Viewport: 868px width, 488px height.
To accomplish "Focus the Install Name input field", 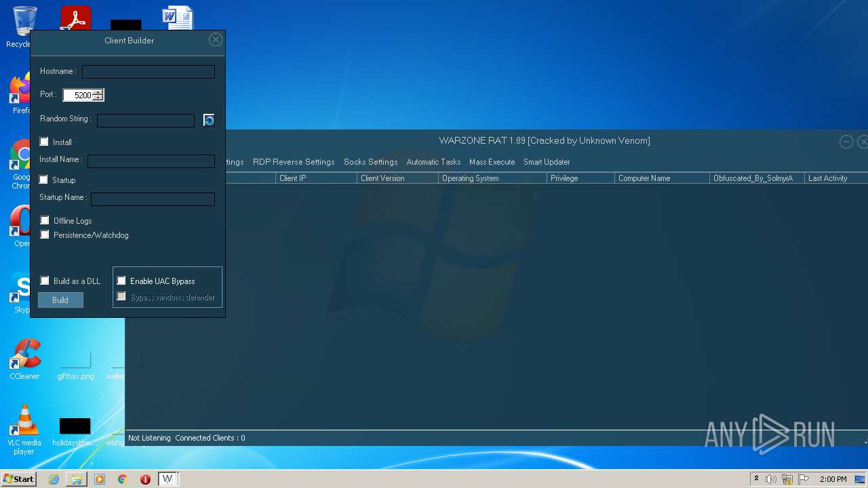I will pos(151,161).
